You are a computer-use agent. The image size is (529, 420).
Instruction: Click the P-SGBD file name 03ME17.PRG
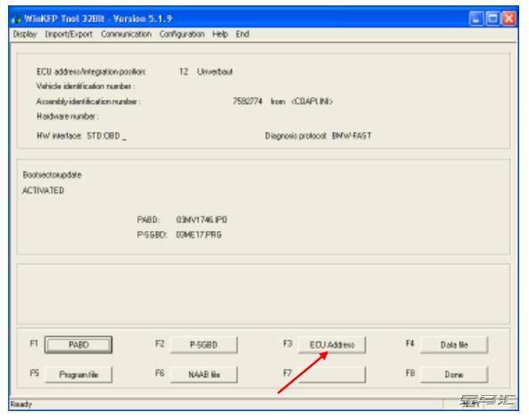(x=199, y=235)
